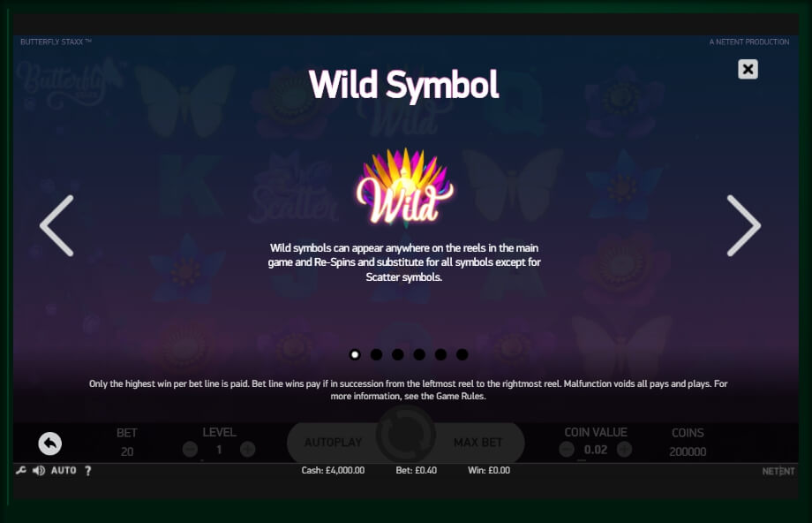Screen dimensions: 812x523
Task: Close the Wild Symbol paytable overlay
Action: point(748,69)
